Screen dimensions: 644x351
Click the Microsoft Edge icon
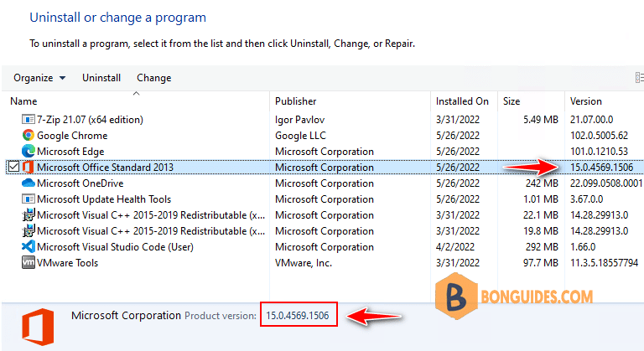click(28, 151)
